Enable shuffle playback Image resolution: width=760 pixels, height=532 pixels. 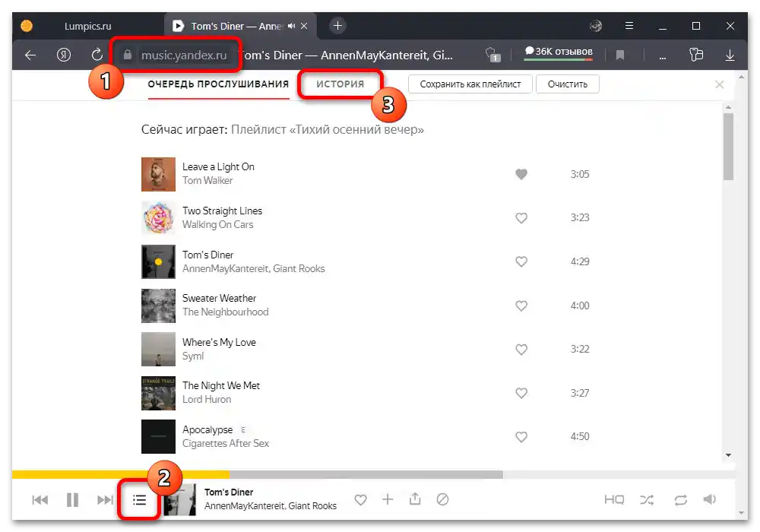(647, 499)
